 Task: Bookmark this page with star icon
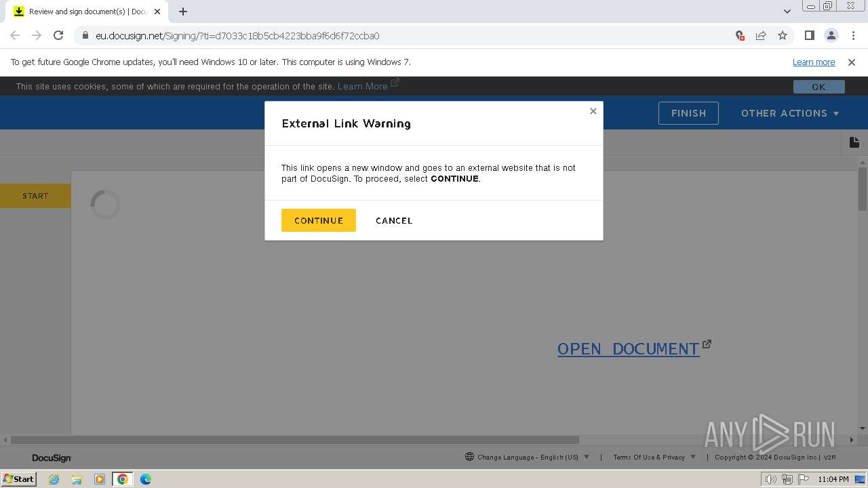pos(783,35)
